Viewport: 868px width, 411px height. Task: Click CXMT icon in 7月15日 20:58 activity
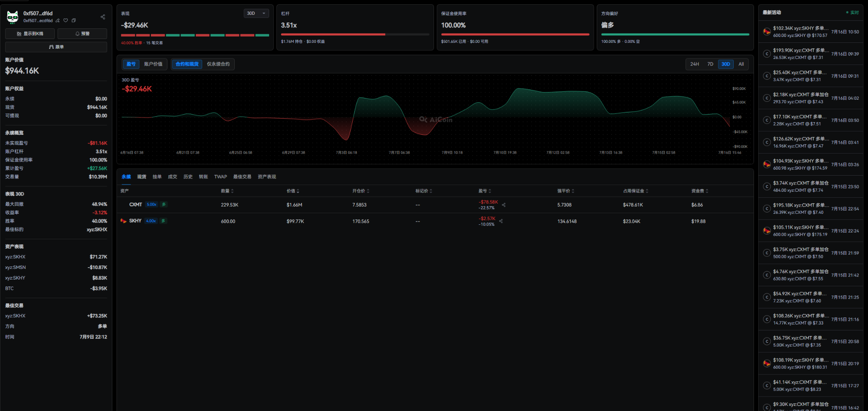click(x=767, y=341)
